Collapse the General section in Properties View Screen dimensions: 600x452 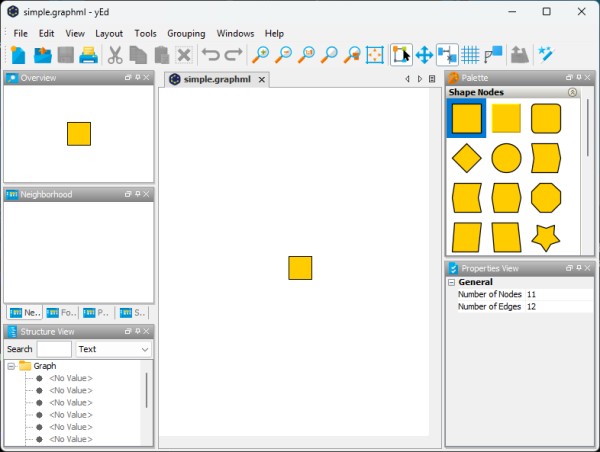click(x=452, y=282)
